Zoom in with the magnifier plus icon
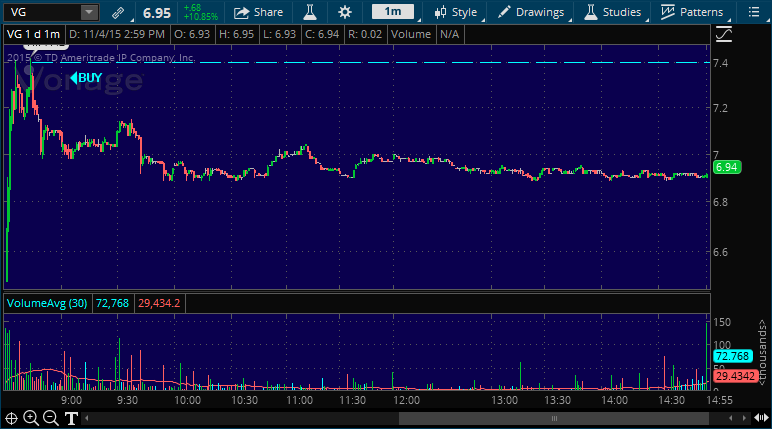The image size is (772, 429). [x=31, y=418]
